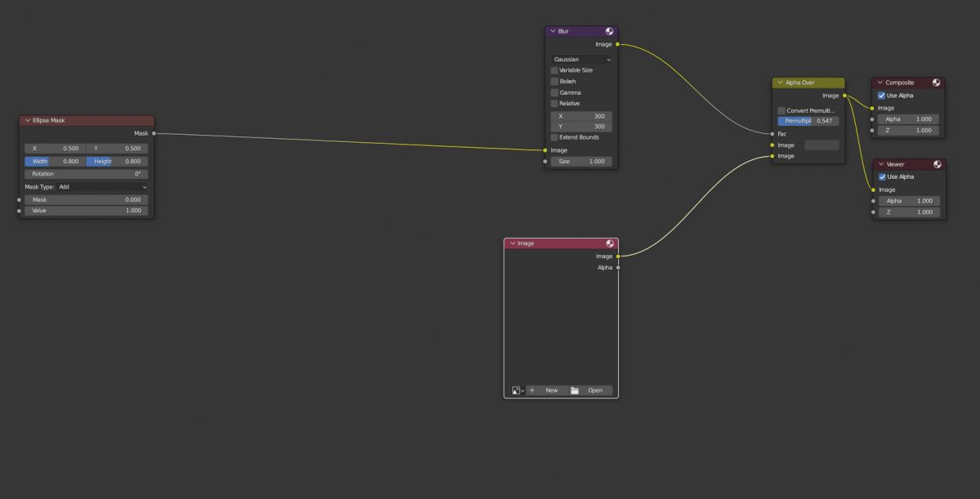
Task: Click the Composite Z 1.000 field
Action: pos(908,131)
